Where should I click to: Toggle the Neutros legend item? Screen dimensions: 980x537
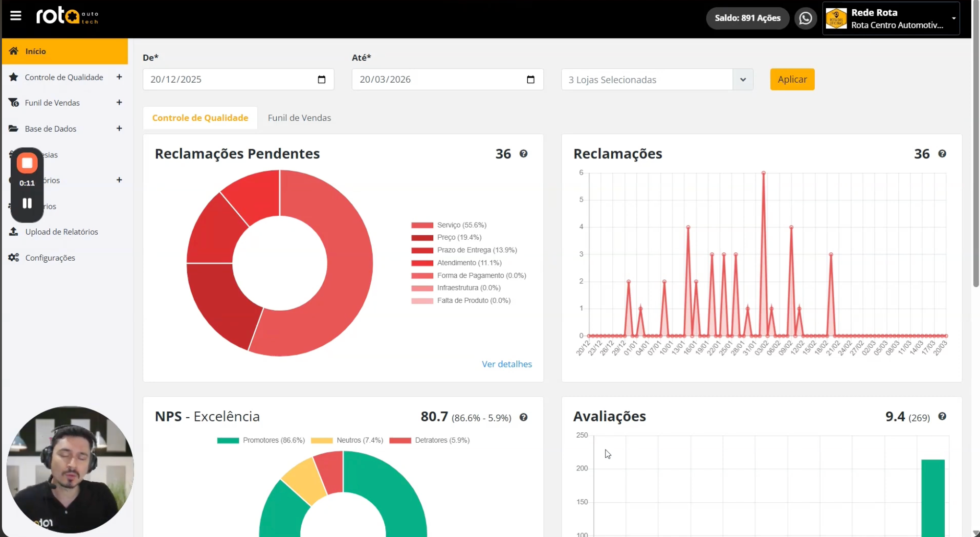pyautogui.click(x=347, y=440)
